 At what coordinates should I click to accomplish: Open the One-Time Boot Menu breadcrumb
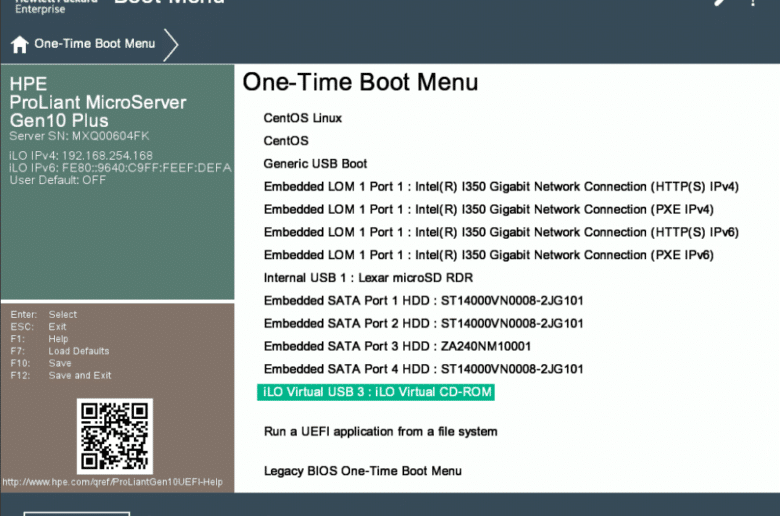point(95,44)
